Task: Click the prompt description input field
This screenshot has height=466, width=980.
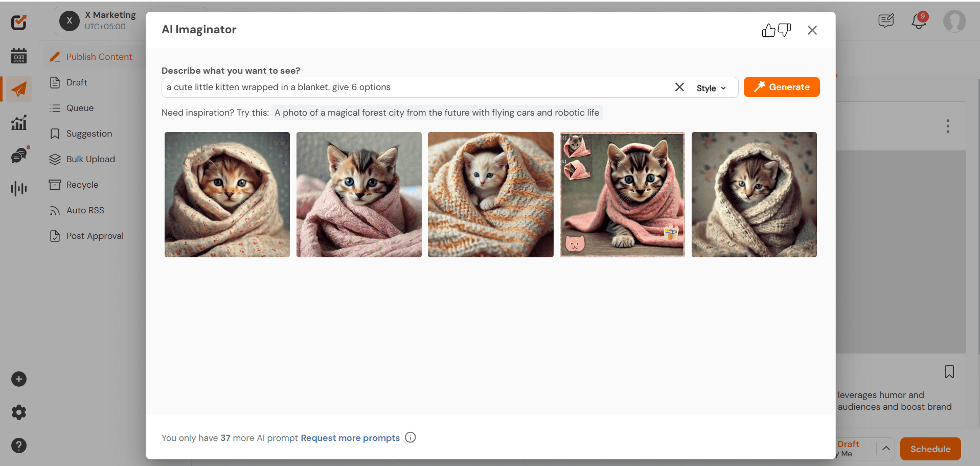Action: pos(414,87)
